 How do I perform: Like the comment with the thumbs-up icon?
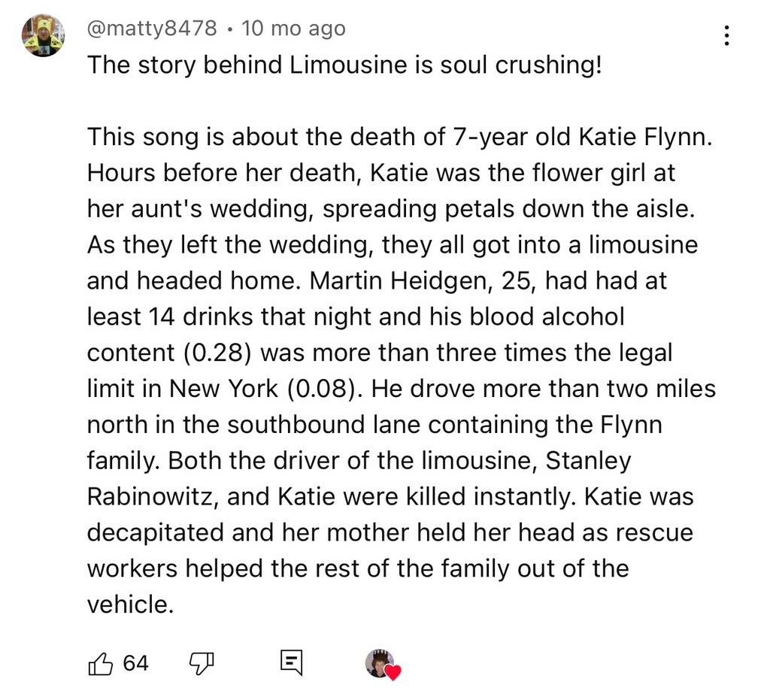pyautogui.click(x=101, y=663)
